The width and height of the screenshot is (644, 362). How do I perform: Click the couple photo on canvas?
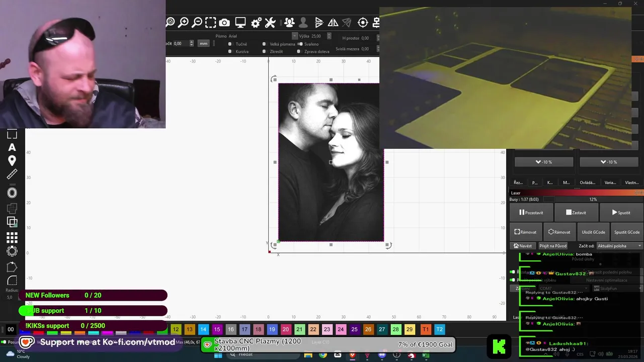[331, 162]
